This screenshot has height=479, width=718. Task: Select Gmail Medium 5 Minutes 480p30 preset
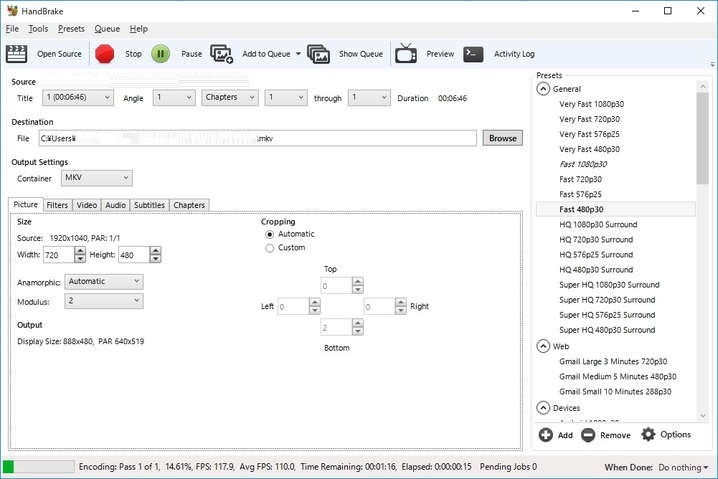[617, 376]
